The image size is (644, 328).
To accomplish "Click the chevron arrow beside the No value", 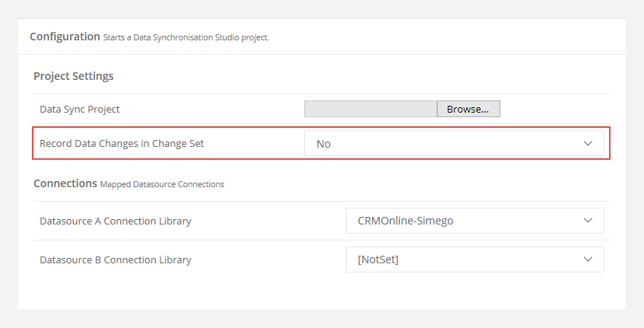I will pyautogui.click(x=588, y=143).
